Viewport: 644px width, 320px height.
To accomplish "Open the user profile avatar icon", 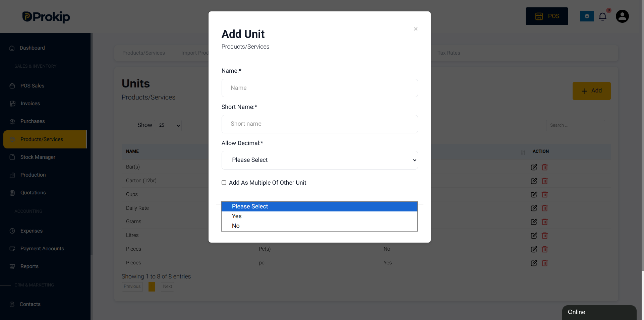I will click(x=622, y=16).
